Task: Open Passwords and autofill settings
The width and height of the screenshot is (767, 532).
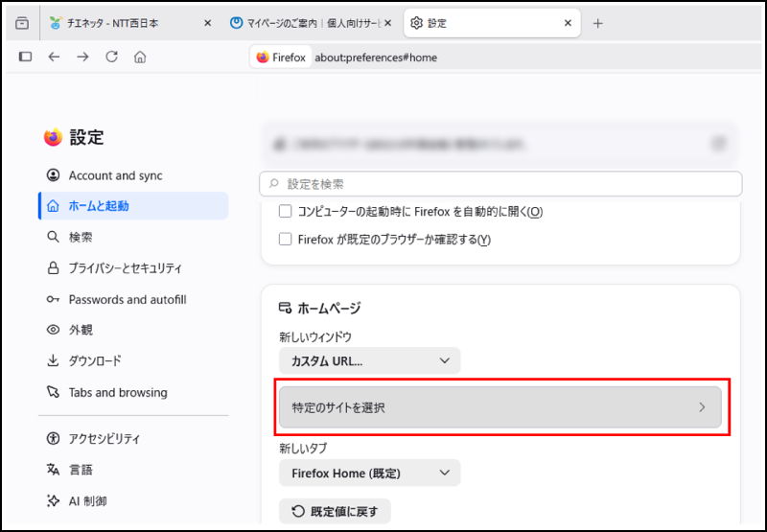Action: pyautogui.click(x=133, y=299)
